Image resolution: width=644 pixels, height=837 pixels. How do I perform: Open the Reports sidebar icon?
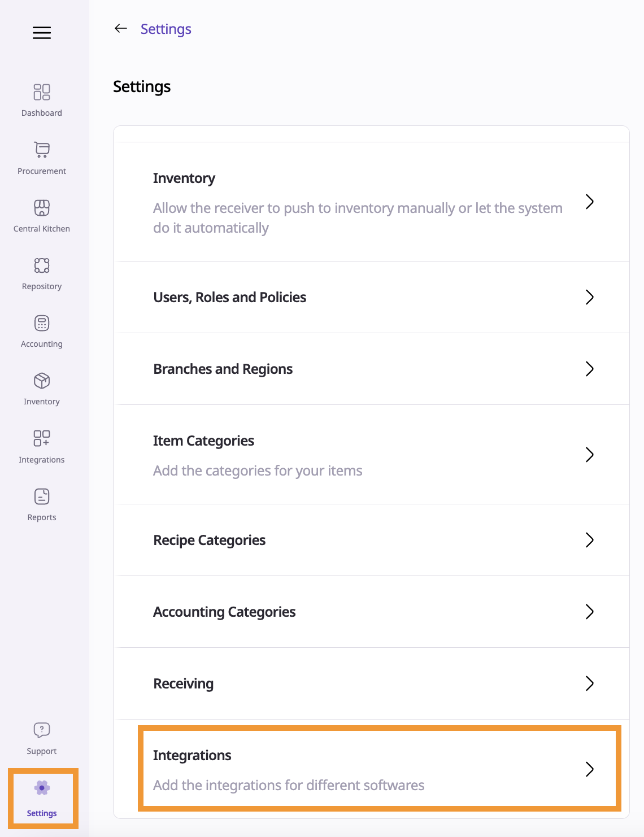[x=42, y=496]
